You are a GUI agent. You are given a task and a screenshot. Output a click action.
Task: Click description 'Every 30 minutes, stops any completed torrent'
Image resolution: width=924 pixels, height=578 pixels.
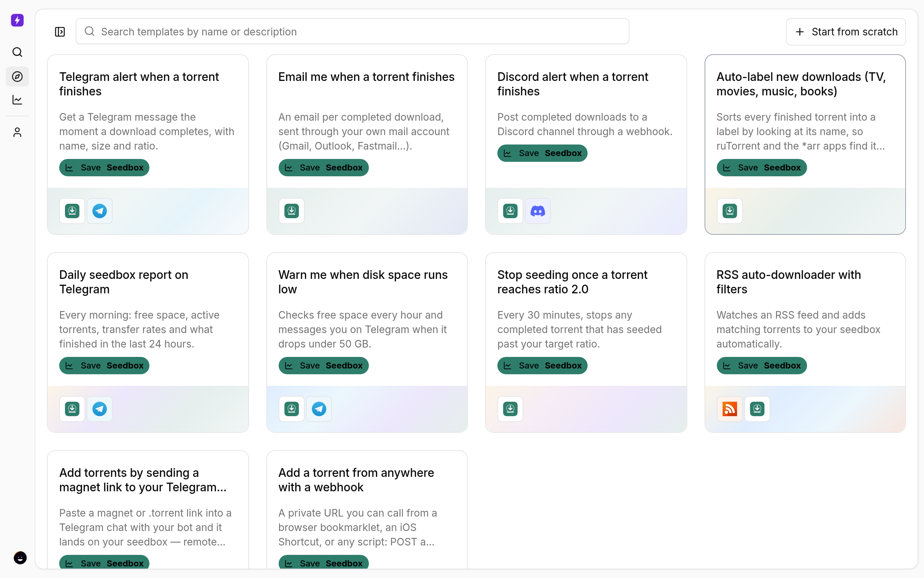(579, 329)
